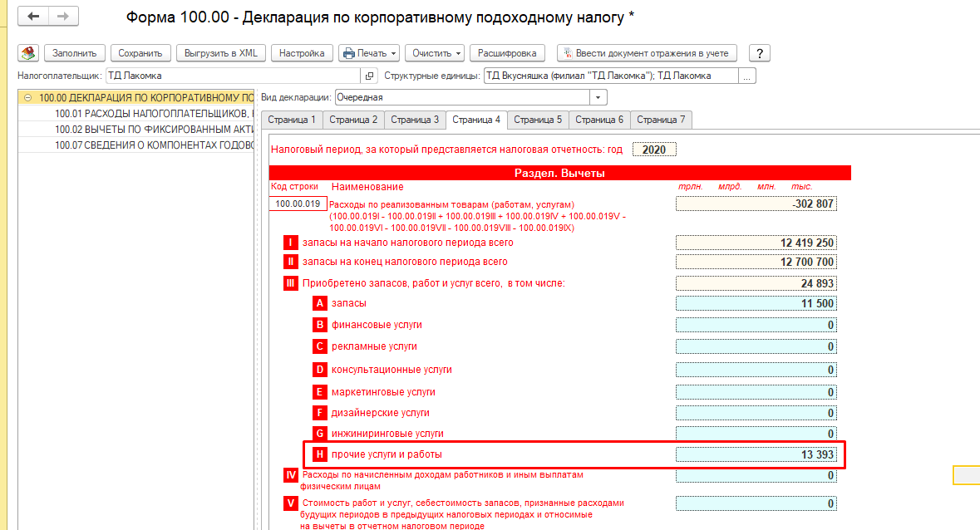Click the value field for маркетинговые услуги
The width and height of the screenshot is (980, 530).
(x=756, y=392)
